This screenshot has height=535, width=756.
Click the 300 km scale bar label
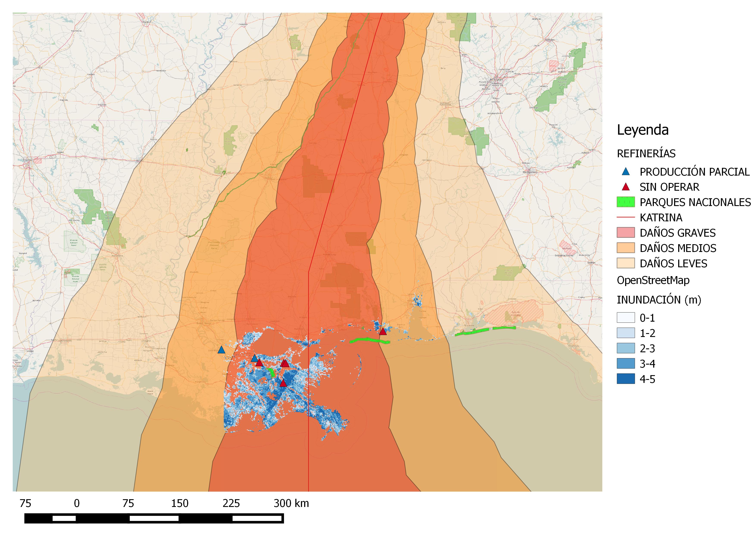[x=291, y=503]
